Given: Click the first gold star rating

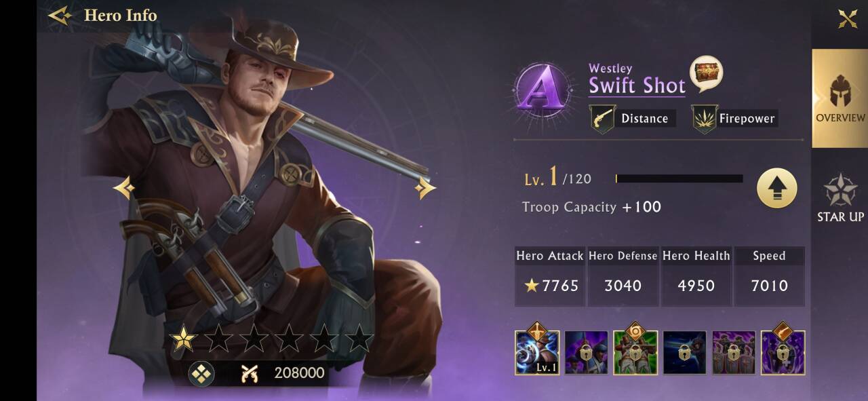Looking at the screenshot, I should click(x=182, y=338).
